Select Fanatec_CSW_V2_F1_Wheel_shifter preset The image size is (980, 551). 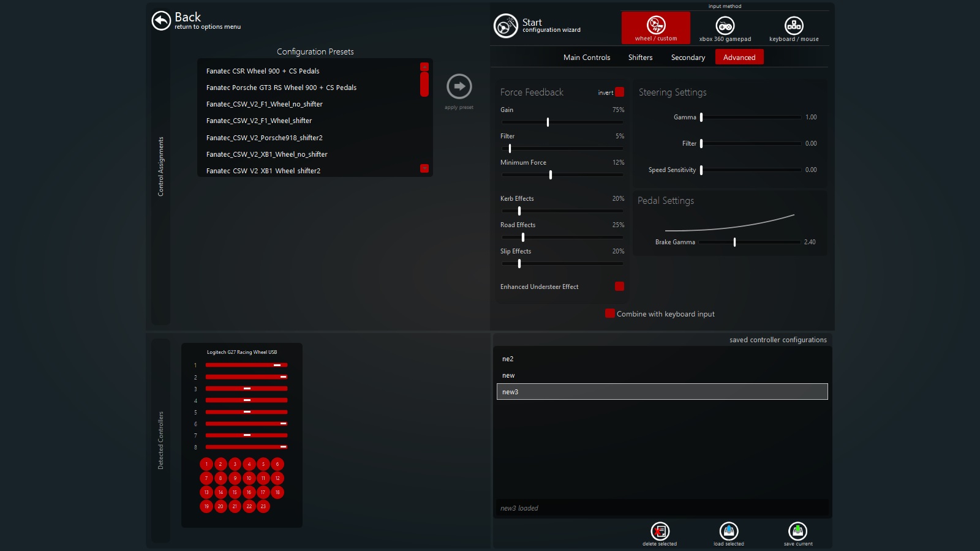(x=259, y=121)
